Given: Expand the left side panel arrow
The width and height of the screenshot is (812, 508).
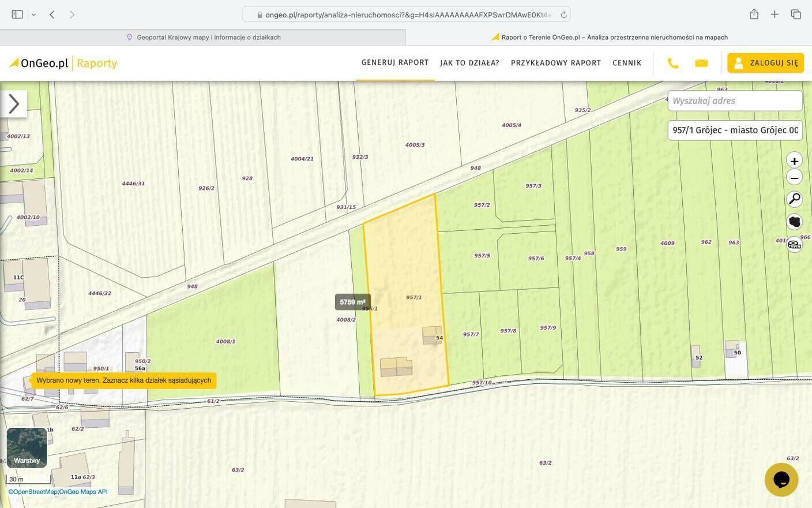Looking at the screenshot, I should pos(14,104).
